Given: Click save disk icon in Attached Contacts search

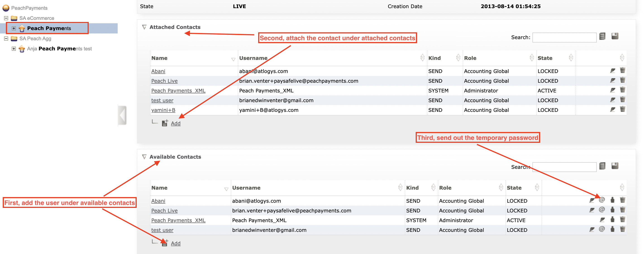Looking at the screenshot, I should (615, 36).
